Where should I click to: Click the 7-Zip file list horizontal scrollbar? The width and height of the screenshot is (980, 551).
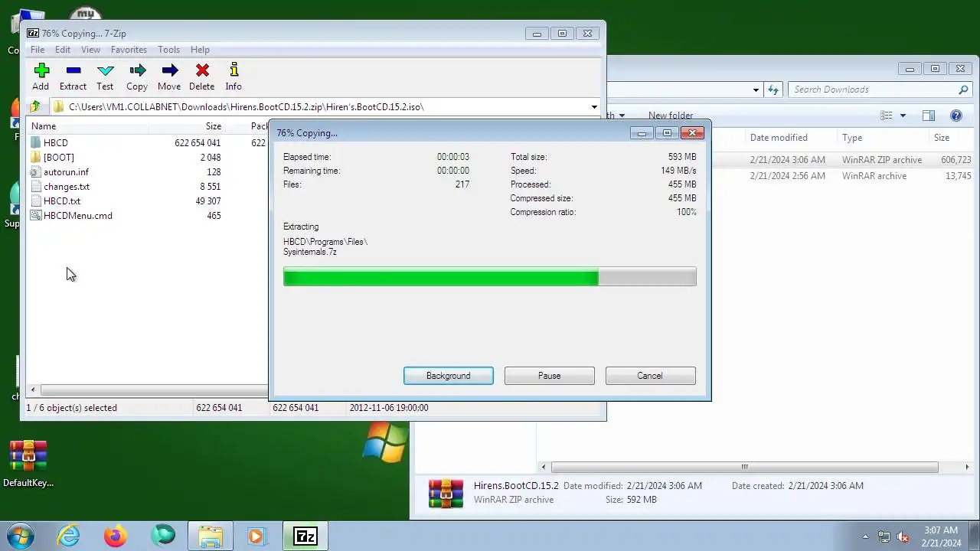coord(153,390)
